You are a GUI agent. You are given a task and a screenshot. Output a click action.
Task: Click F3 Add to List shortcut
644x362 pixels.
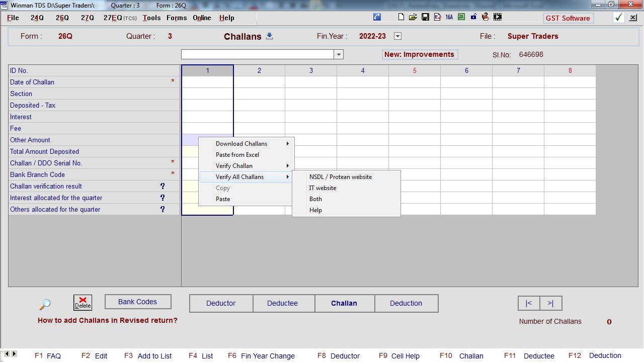(x=148, y=355)
